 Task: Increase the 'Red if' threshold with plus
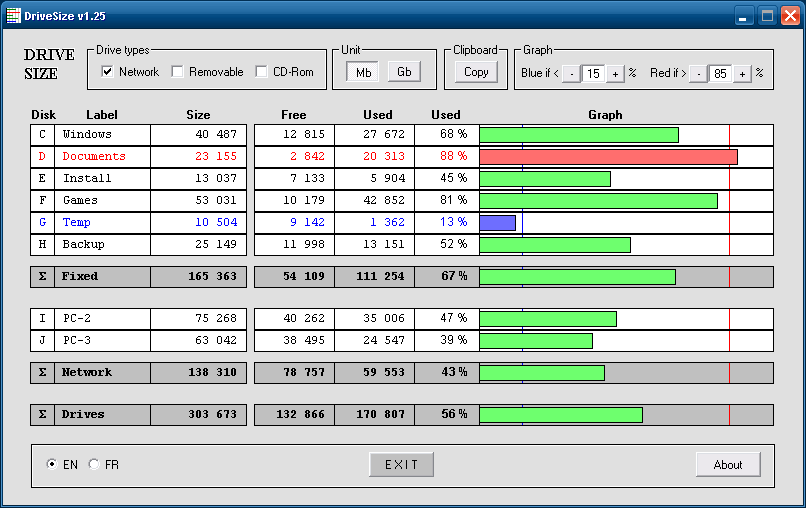(x=742, y=74)
